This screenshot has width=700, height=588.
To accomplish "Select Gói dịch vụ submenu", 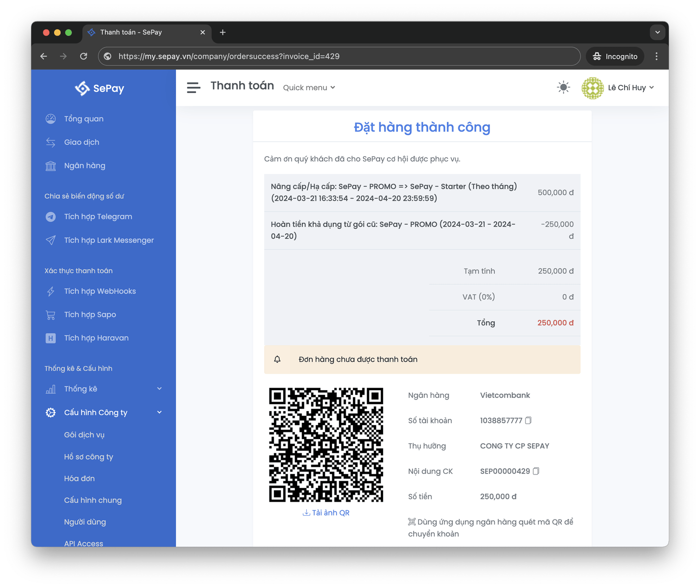I will (84, 435).
